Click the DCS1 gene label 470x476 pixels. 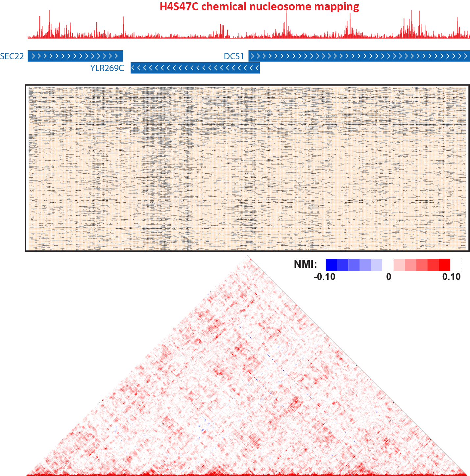pos(234,56)
